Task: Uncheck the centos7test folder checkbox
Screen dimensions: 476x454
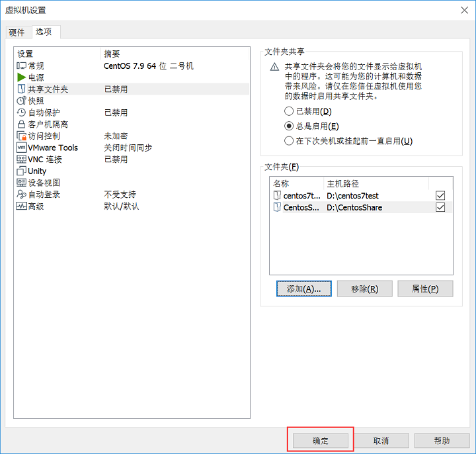Action: (x=440, y=195)
